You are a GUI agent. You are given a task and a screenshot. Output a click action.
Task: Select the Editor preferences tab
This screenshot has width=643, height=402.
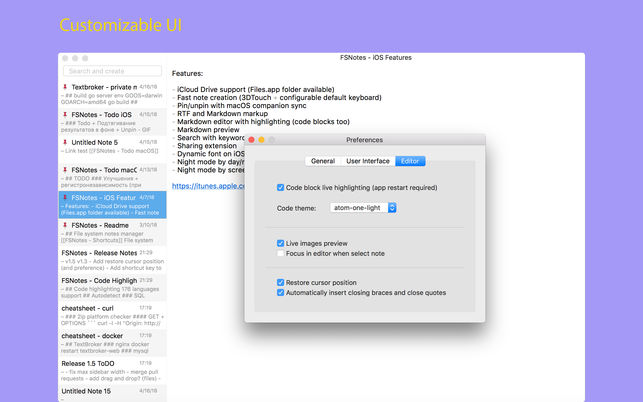click(410, 161)
